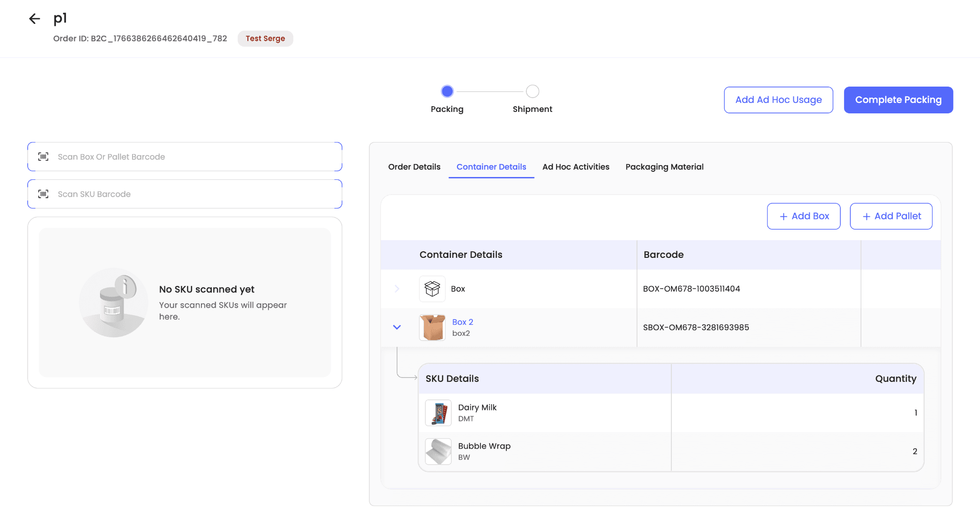Click the Box 2 cardboard thumbnail
The image size is (980, 531).
[432, 327]
